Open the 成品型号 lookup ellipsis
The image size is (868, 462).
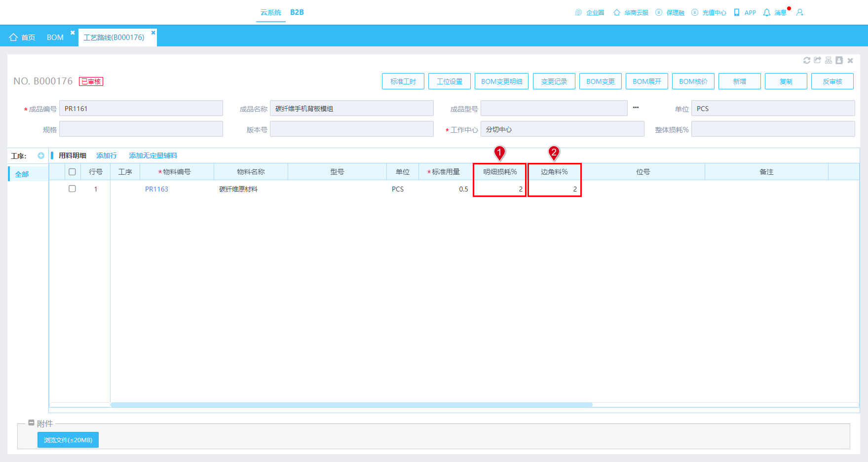coord(636,108)
